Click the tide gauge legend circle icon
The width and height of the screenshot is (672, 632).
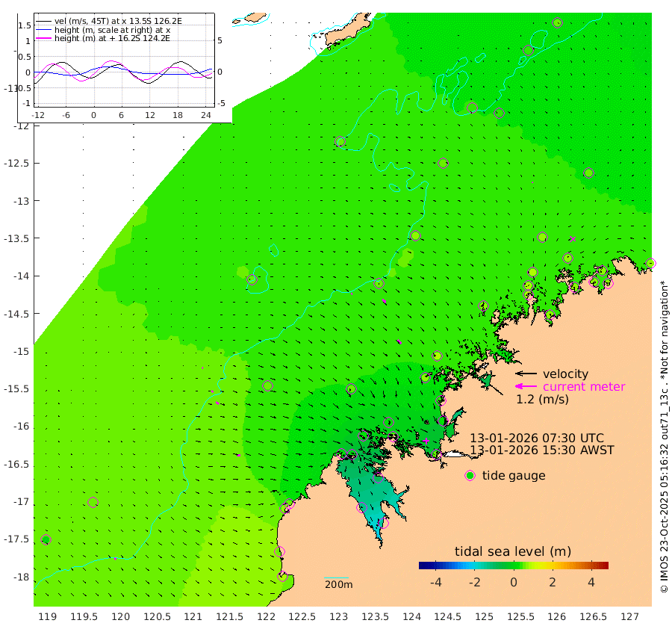point(470,476)
